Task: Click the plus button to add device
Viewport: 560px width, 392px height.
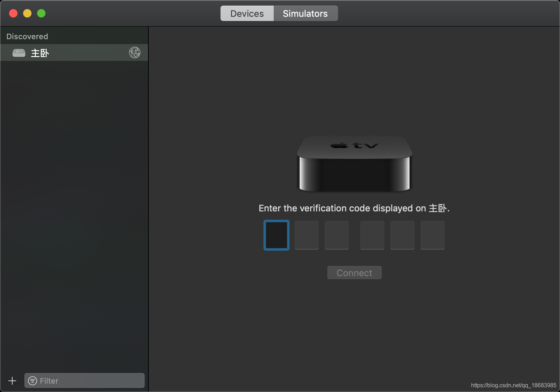Action: pyautogui.click(x=12, y=381)
